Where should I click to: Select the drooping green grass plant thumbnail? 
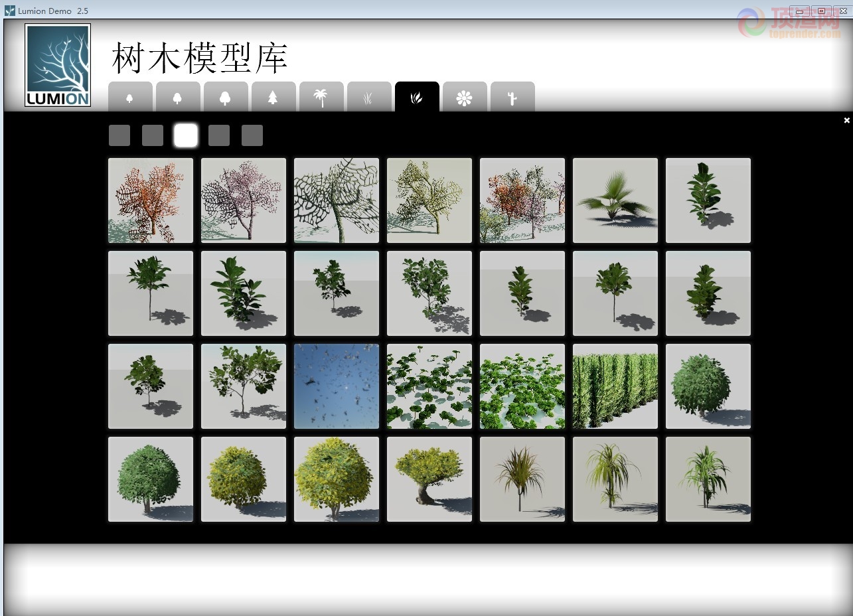[615, 479]
